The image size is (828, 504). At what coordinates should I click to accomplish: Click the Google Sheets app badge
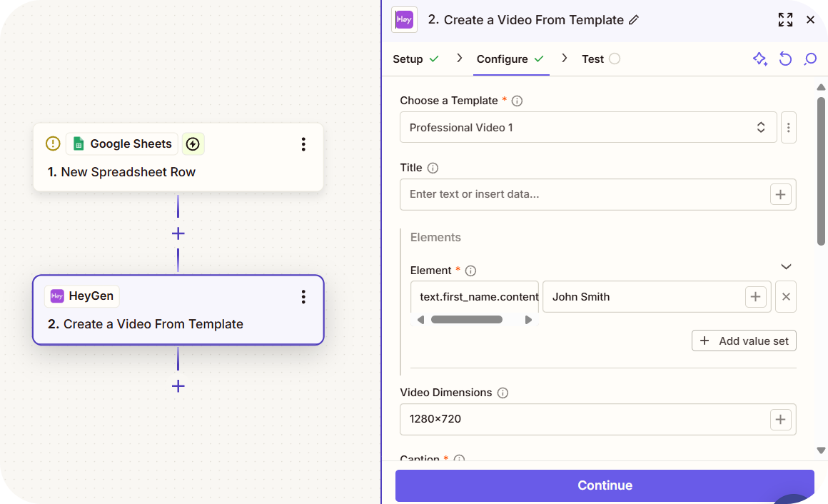tap(122, 143)
